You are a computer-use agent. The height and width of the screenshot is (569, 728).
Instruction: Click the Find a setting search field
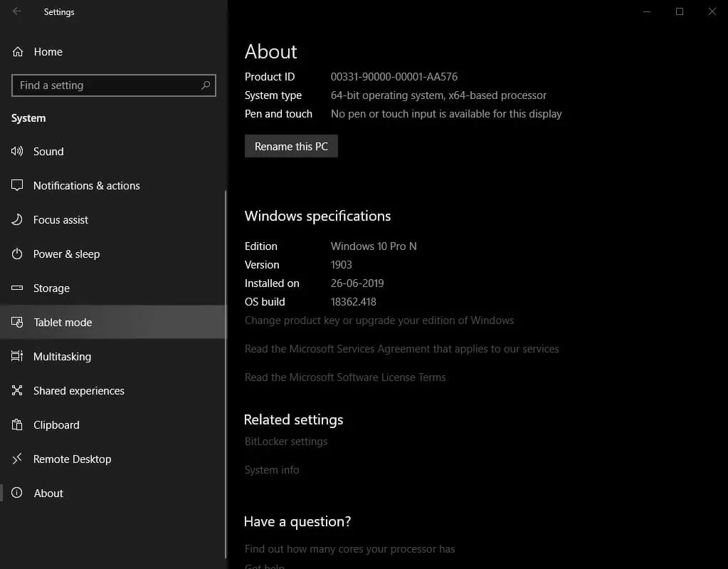(x=113, y=85)
